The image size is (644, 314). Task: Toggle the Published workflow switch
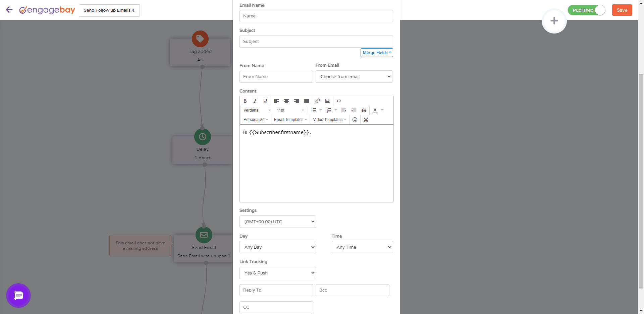587,10
